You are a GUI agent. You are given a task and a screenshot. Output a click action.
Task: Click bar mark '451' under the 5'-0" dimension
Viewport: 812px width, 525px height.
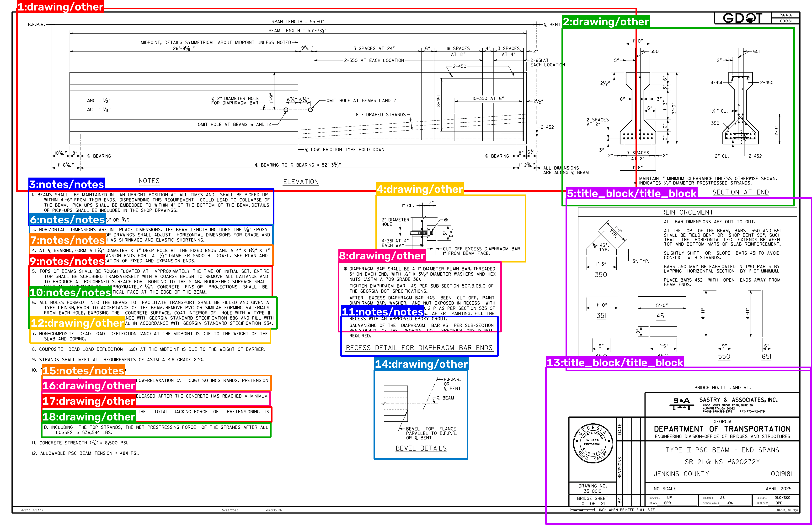(661, 316)
